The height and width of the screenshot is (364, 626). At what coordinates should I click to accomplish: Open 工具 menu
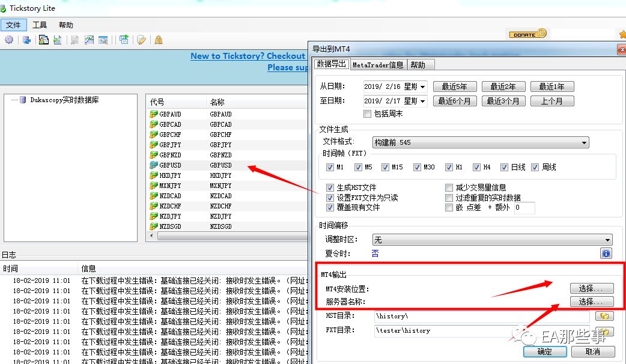tap(40, 25)
